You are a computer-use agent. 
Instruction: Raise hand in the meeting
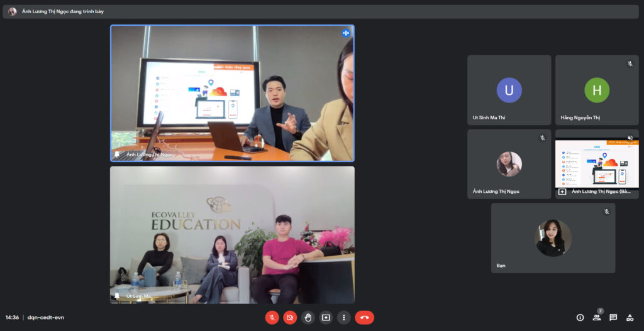308,317
